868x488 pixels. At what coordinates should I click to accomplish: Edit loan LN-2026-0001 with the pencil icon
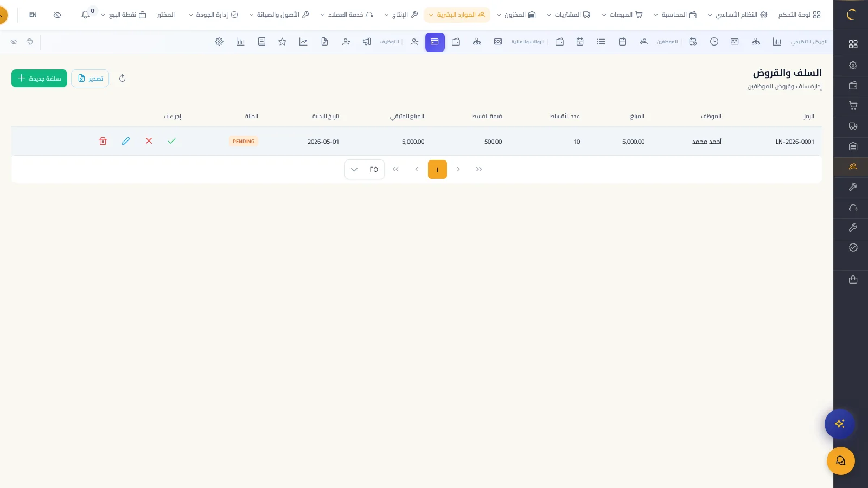coord(126,141)
